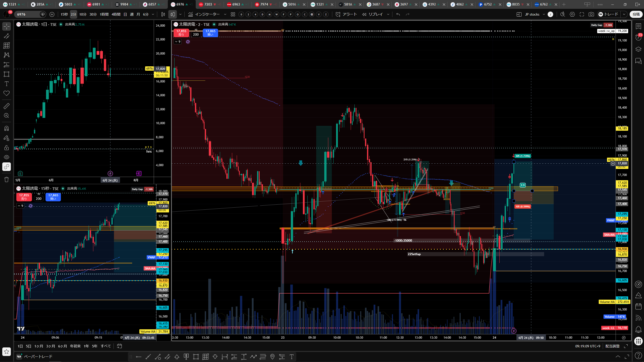Expand the time interval dropdown arrow
The image size is (644, 362).
tap(153, 14)
